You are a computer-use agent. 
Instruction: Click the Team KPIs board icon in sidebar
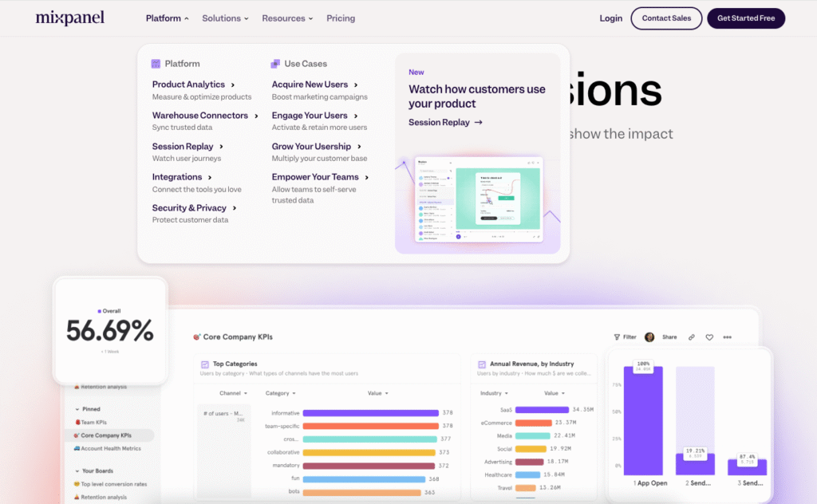click(x=77, y=422)
